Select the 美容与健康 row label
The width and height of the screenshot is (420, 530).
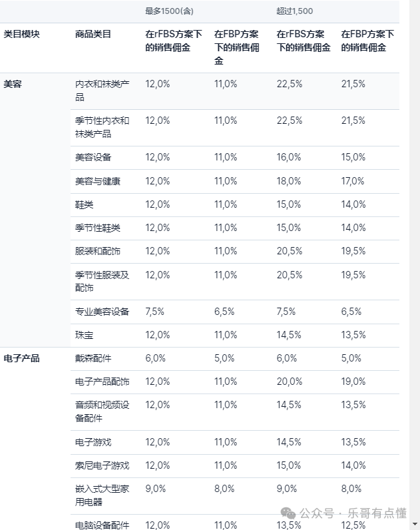click(98, 181)
